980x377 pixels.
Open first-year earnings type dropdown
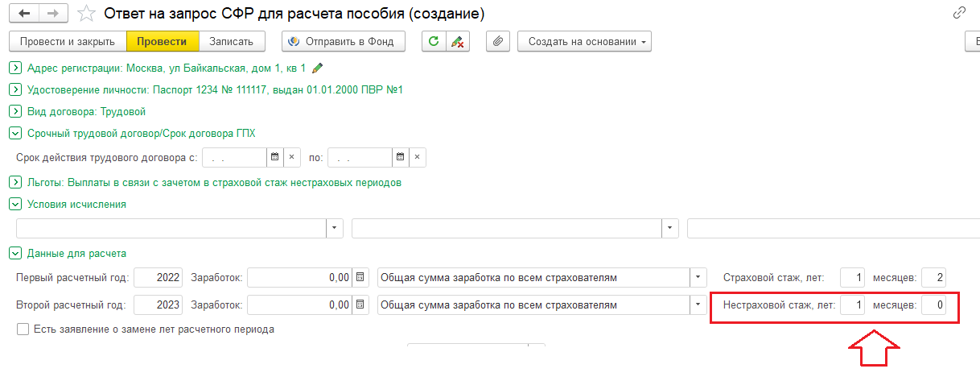pyautogui.click(x=698, y=278)
